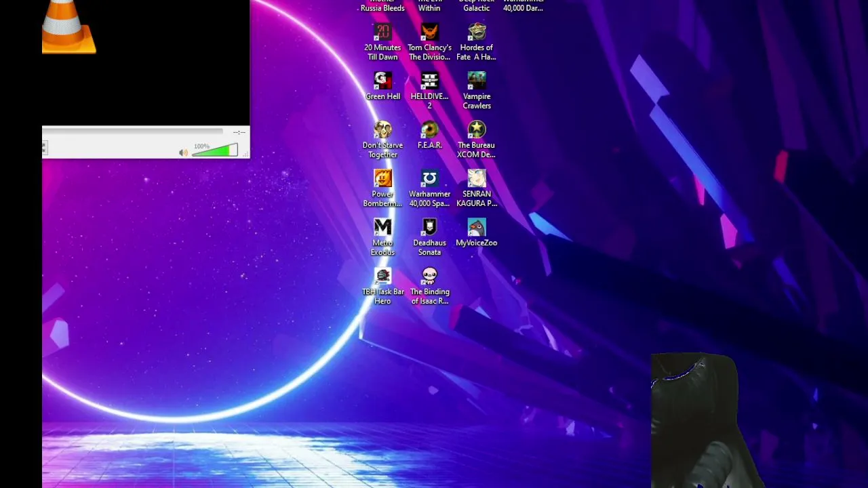Click the VLC playback seek bar
Image resolution: width=868 pixels, height=488 pixels.
coord(133,131)
